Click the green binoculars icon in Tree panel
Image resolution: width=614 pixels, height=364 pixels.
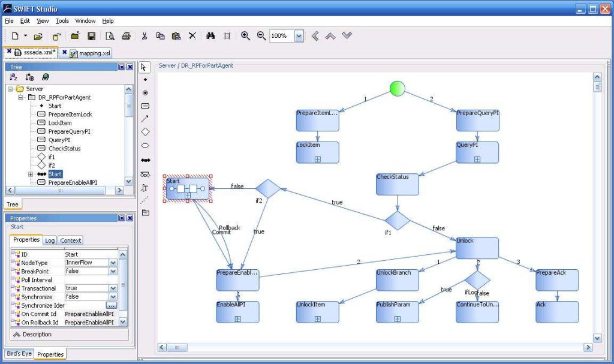46,77
